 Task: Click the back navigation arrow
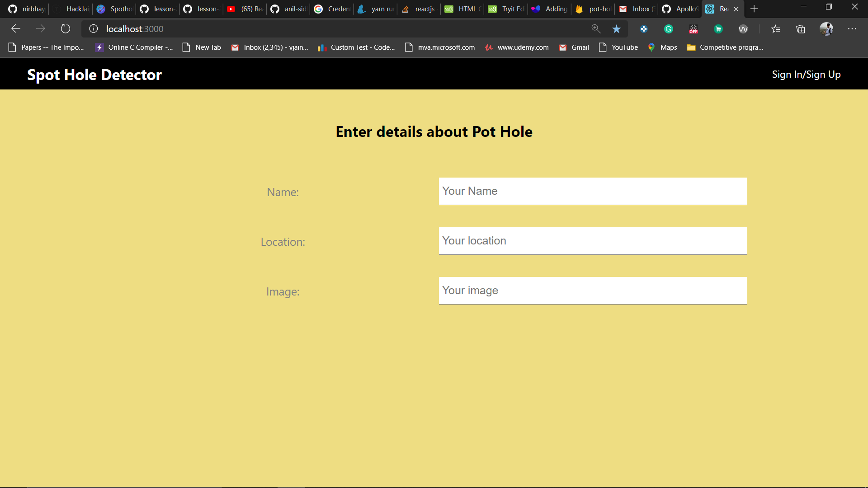pos(16,29)
